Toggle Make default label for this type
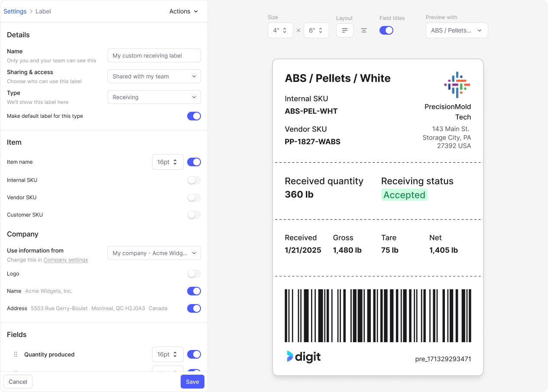 click(x=194, y=116)
